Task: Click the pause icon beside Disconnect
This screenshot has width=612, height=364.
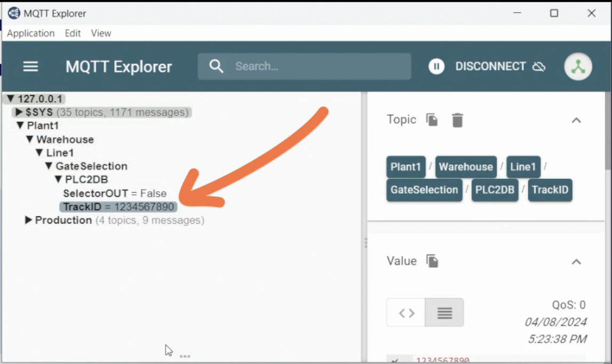Action: [x=436, y=66]
